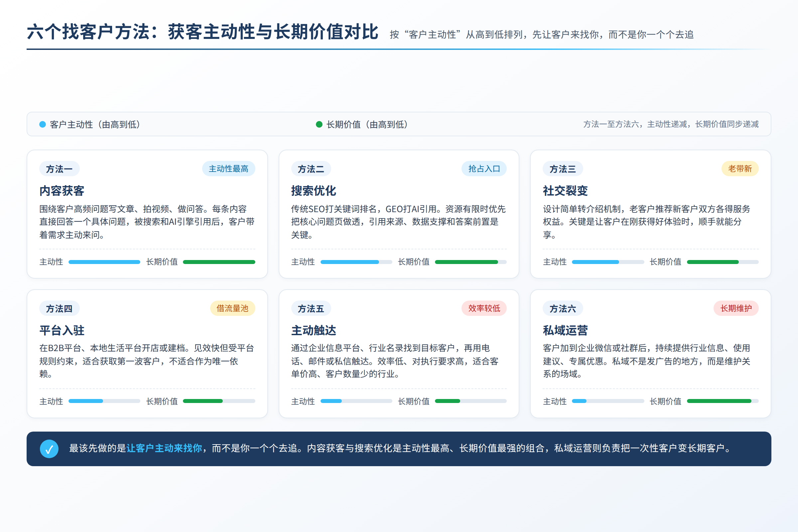Click the 效率较低 tag

click(484, 309)
